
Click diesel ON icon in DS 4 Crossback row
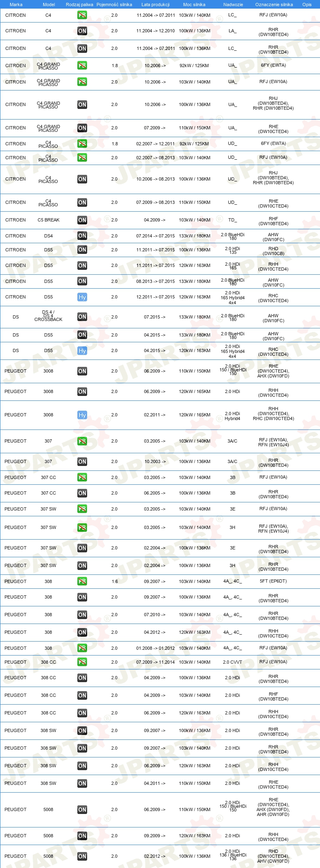82,317
